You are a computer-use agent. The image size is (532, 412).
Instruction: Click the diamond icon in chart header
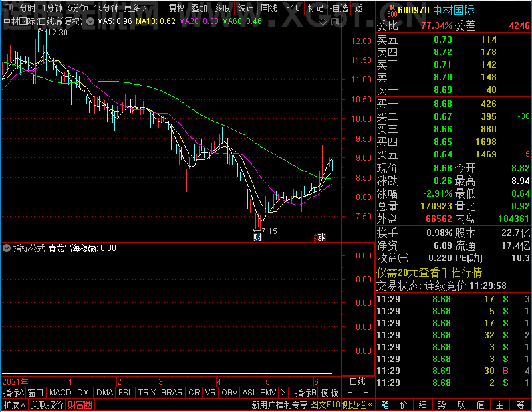pos(323,22)
